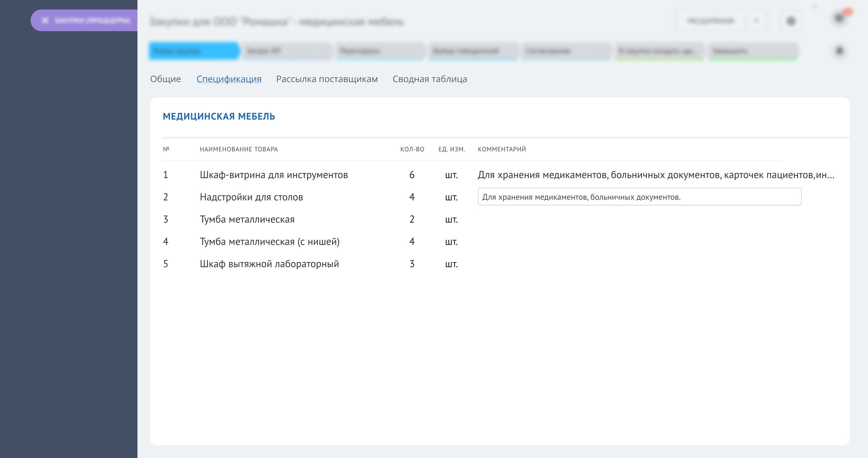Click the blue highlighted first workflow stage pill
This screenshot has width=868, height=458.
click(x=194, y=51)
